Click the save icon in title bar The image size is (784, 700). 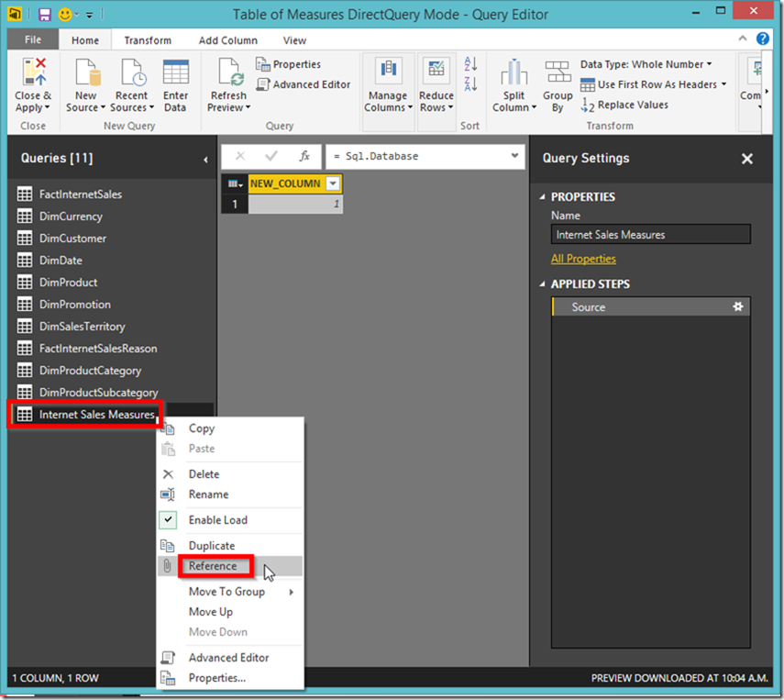tap(45, 15)
